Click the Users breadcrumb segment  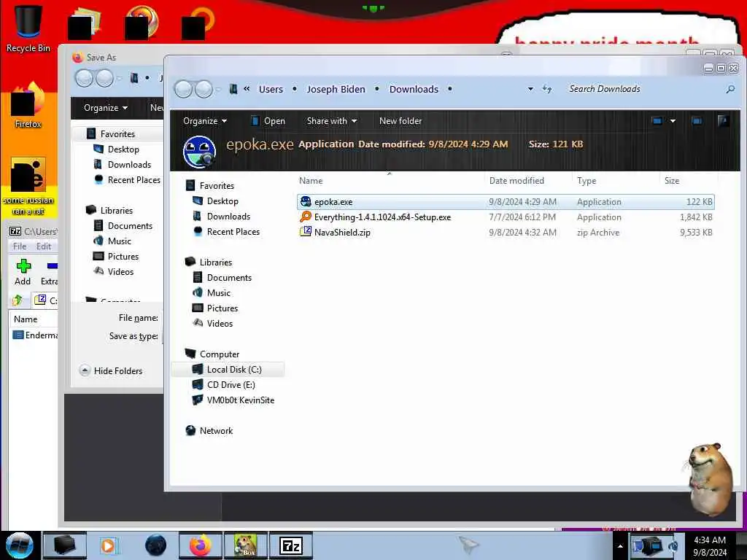click(x=271, y=89)
